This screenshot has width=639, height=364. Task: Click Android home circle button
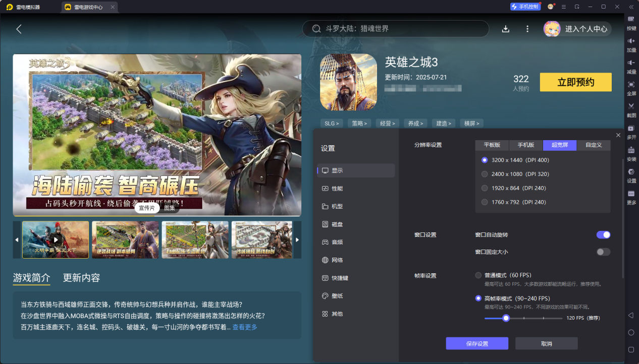coord(631,333)
